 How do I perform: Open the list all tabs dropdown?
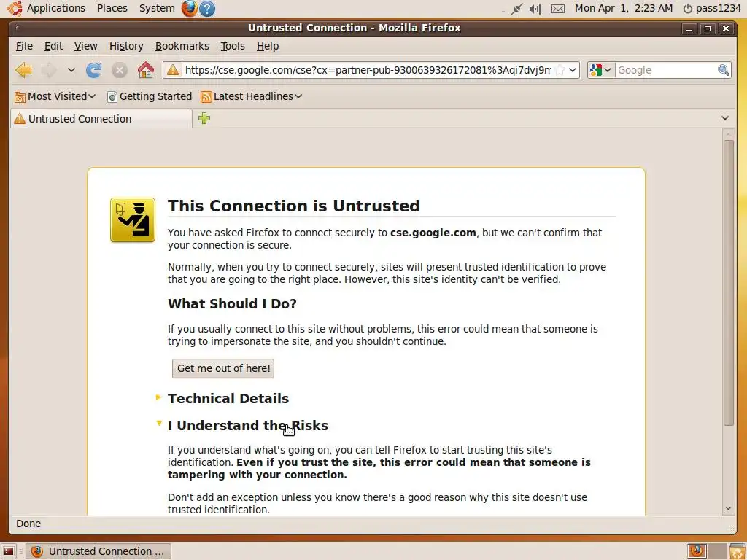click(725, 118)
